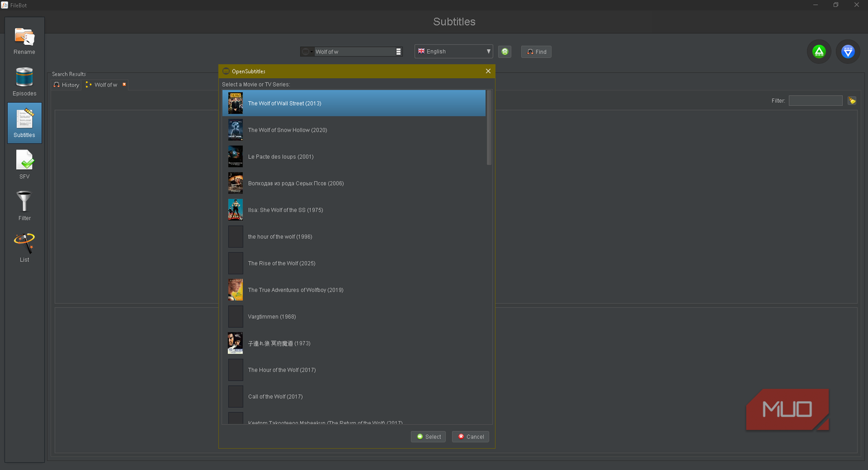Click the green upload subtitles icon
The image size is (868, 470).
tap(819, 52)
